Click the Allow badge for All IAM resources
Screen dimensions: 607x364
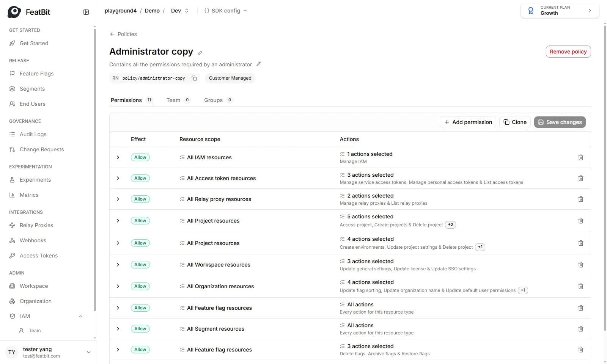(x=140, y=157)
